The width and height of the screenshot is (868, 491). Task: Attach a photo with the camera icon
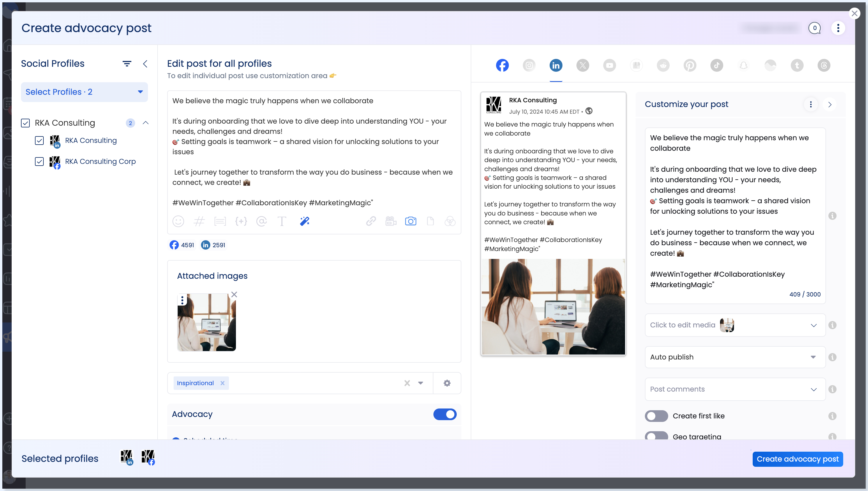(x=410, y=222)
